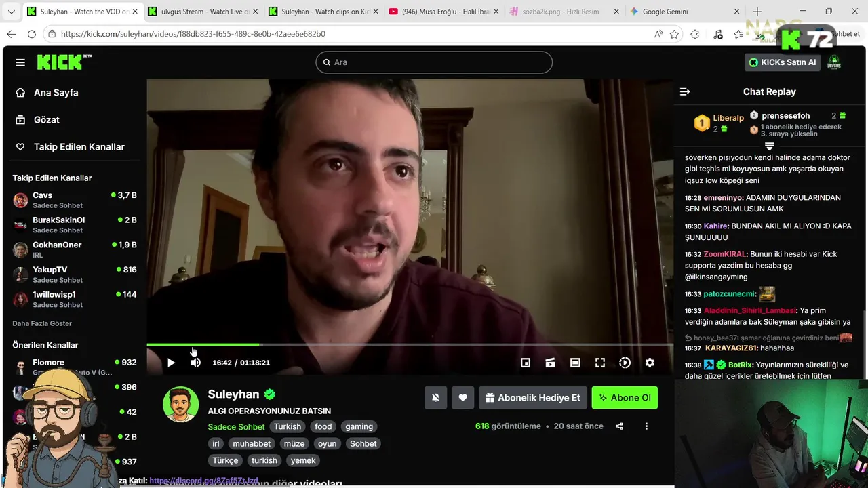
Task: Open Read Aloud in address bar
Action: click(x=658, y=34)
